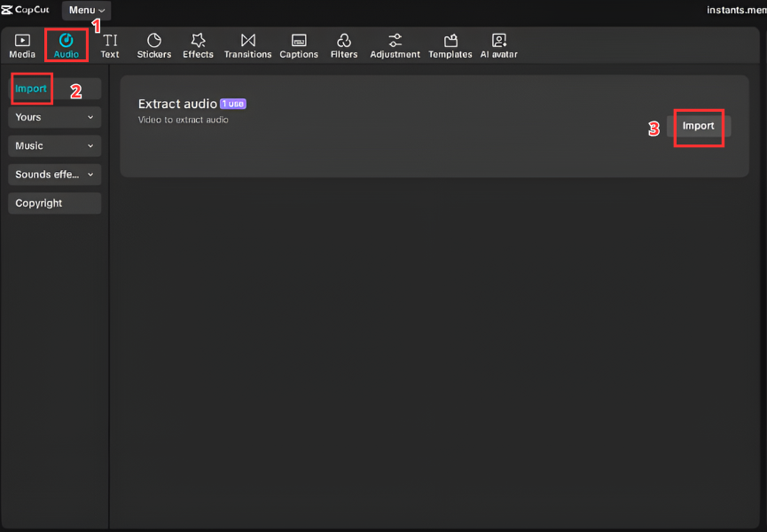This screenshot has height=532, width=767.
Task: Open the Media panel
Action: (x=22, y=46)
